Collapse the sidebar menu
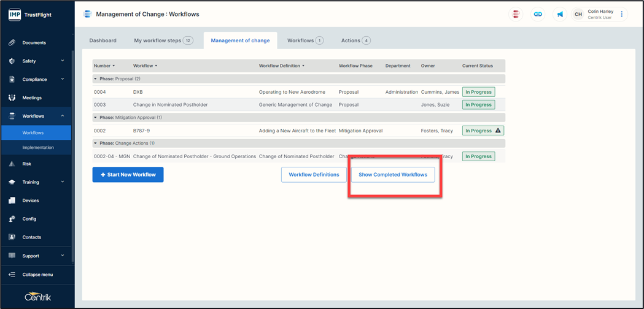The image size is (644, 309). (37, 275)
